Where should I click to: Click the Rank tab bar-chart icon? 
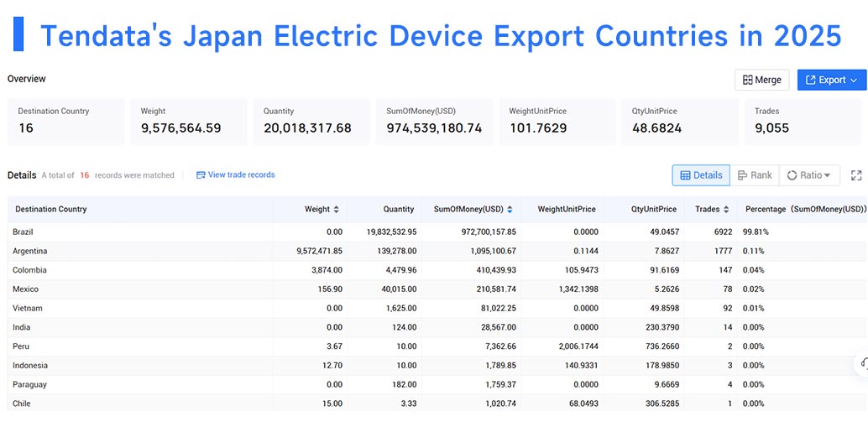pyautogui.click(x=742, y=175)
